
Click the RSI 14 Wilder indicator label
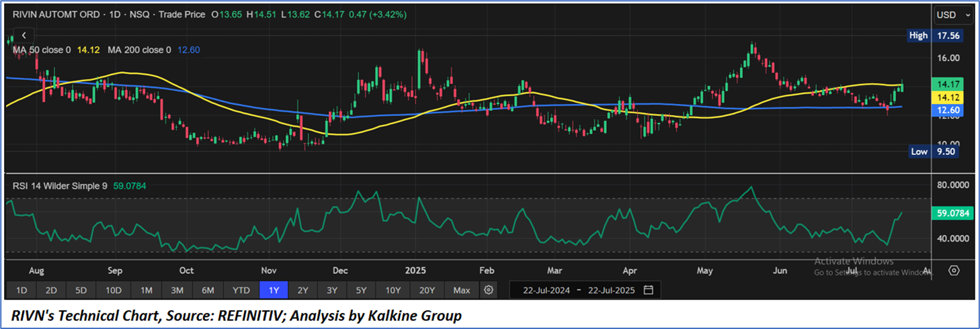(59, 186)
